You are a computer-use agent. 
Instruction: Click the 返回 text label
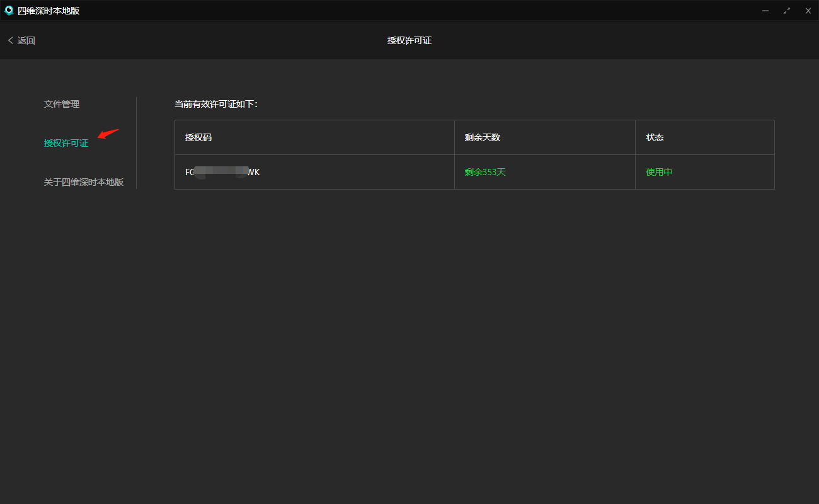(x=26, y=40)
